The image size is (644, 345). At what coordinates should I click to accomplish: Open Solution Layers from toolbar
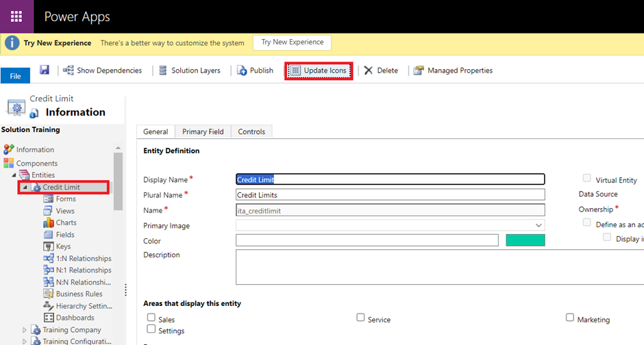pos(189,71)
